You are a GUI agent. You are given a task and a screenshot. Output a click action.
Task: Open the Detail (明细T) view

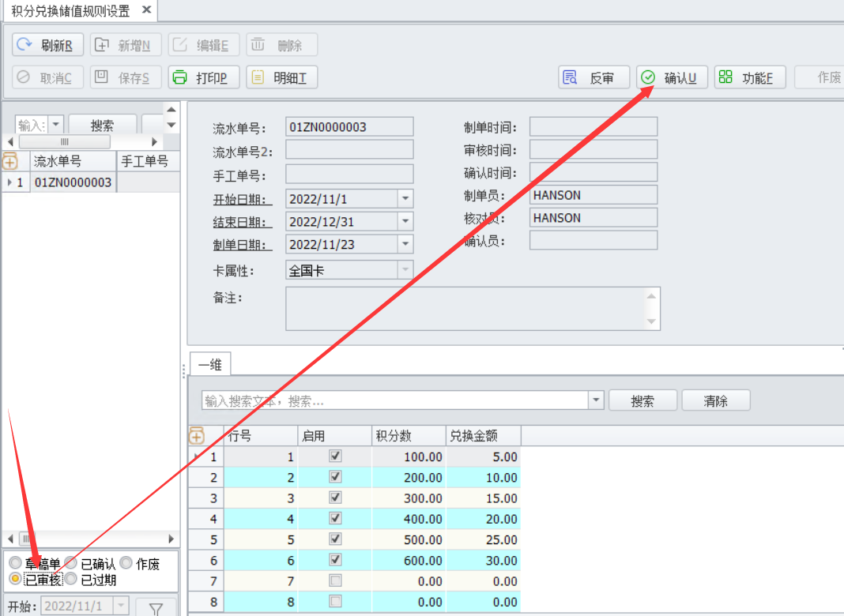pos(282,77)
